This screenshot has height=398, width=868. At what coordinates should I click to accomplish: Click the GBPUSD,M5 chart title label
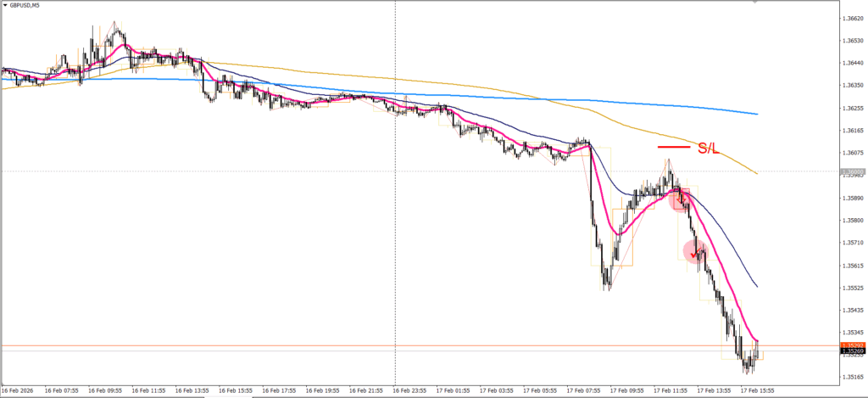point(25,5)
